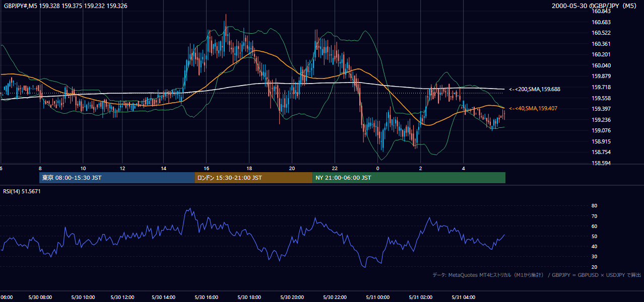The image size is (644, 302).
Task: Click hour label 16 under price chart
Action: [x=207, y=168]
